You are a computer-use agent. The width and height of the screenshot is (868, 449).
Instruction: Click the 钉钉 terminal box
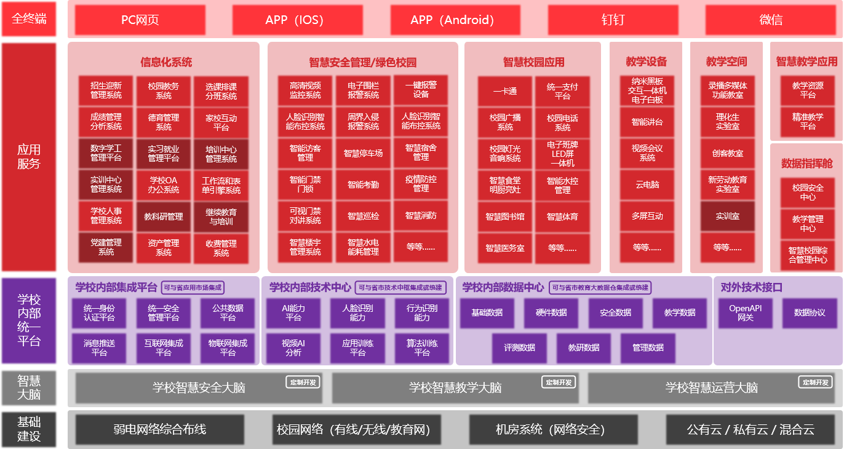tap(613, 20)
